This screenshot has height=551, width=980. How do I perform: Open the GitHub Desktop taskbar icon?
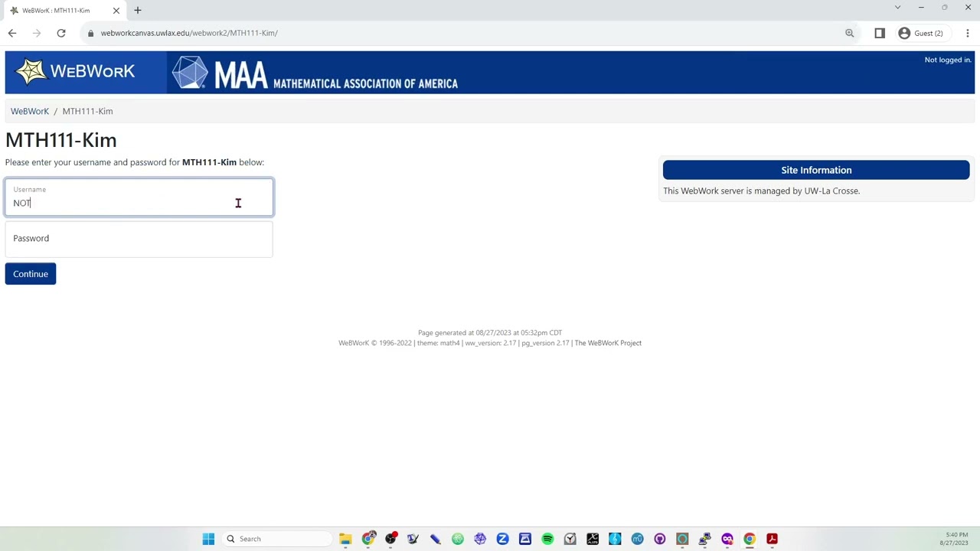pyautogui.click(x=660, y=539)
